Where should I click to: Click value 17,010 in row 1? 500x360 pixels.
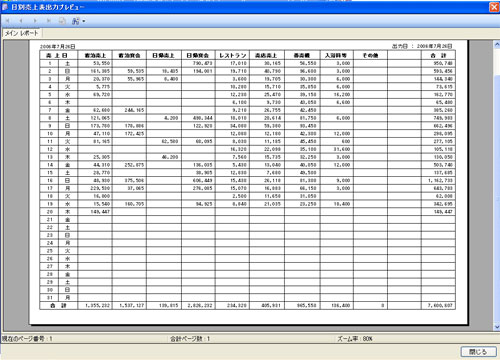pyautogui.click(x=238, y=63)
